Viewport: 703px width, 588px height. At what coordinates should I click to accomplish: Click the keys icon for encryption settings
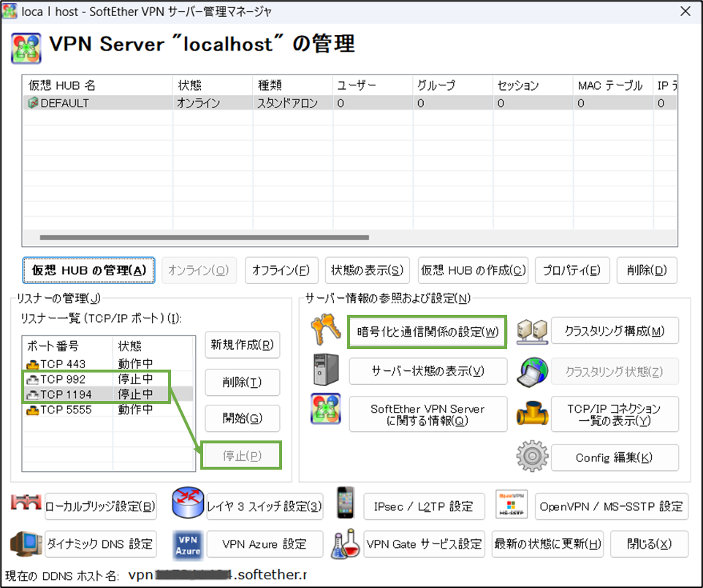click(326, 329)
